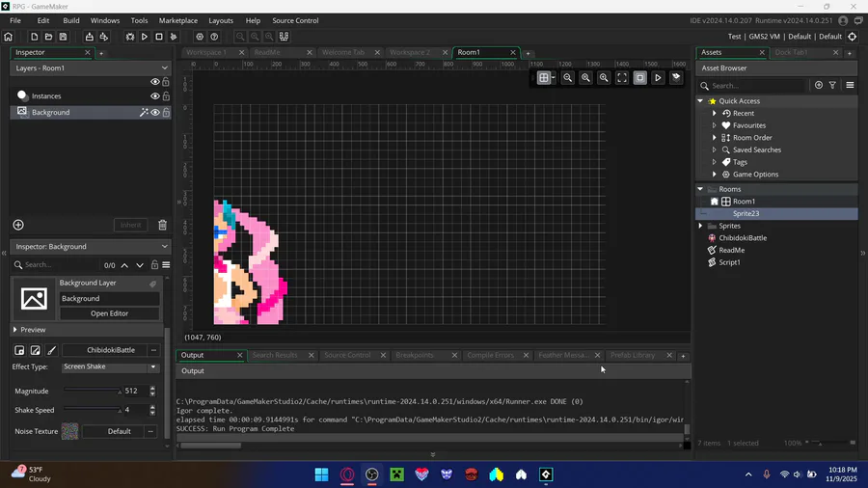This screenshot has height=488, width=868.
Task: Add a new layer with the plus-circle button
Action: click(18, 225)
